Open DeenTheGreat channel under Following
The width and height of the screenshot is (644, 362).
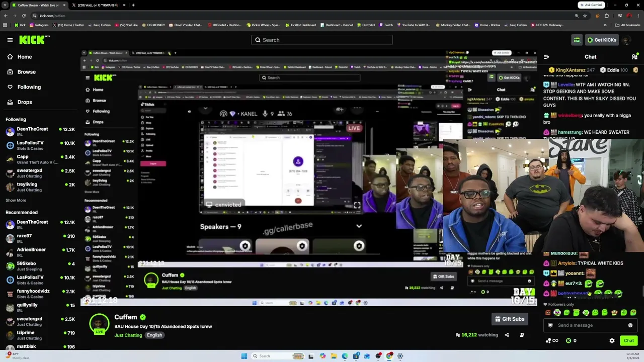(40, 132)
